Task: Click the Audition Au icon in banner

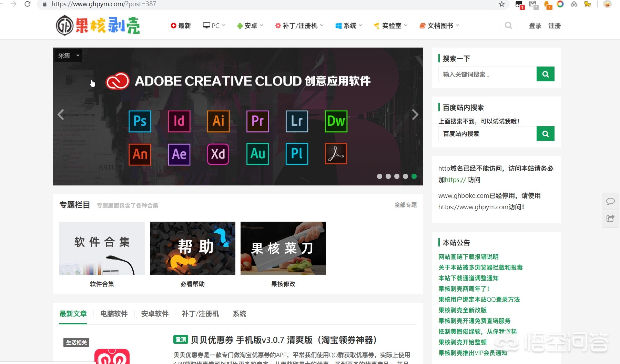Action: click(x=258, y=154)
